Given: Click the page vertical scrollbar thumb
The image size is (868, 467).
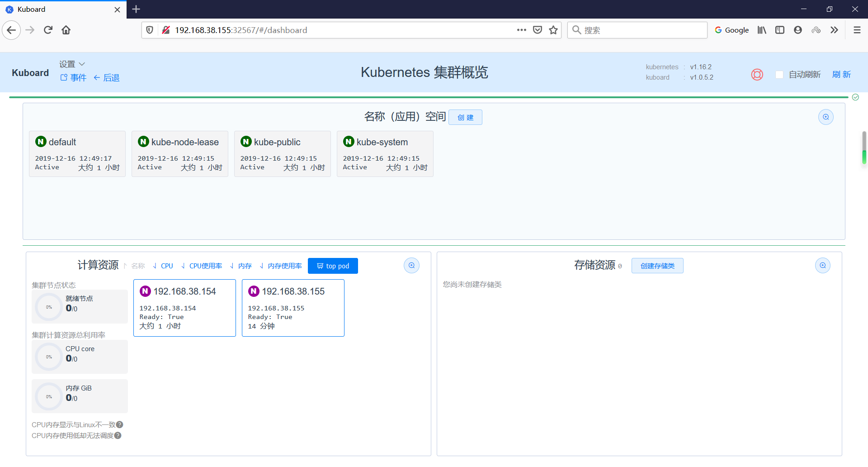Looking at the screenshot, I should coord(864,148).
